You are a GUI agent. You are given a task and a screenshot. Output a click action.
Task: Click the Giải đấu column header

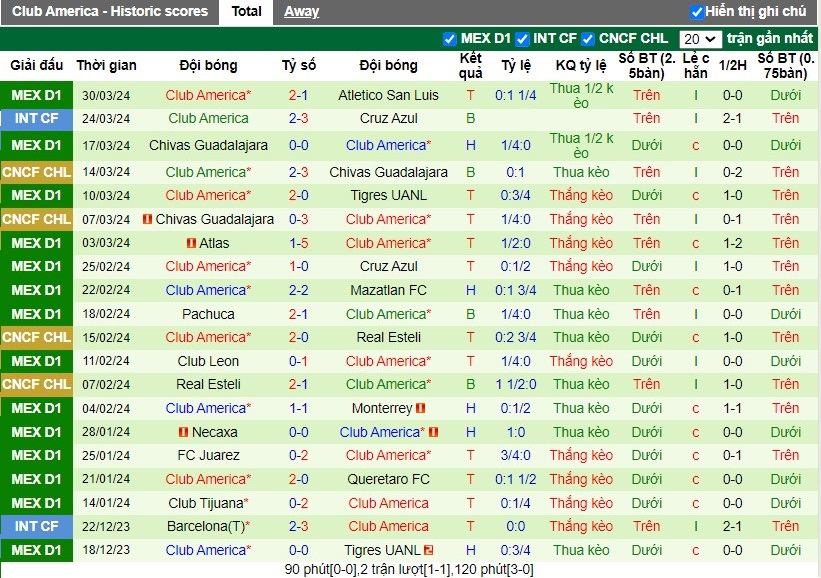click(37, 65)
